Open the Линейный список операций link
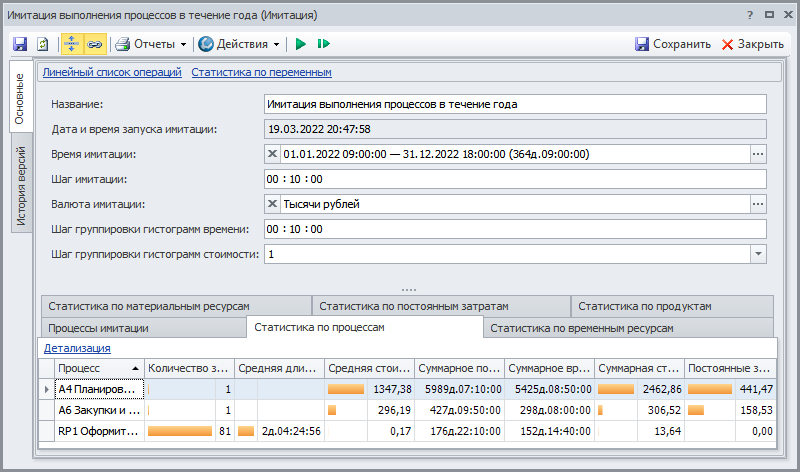This screenshot has height=472, width=800. [112, 72]
